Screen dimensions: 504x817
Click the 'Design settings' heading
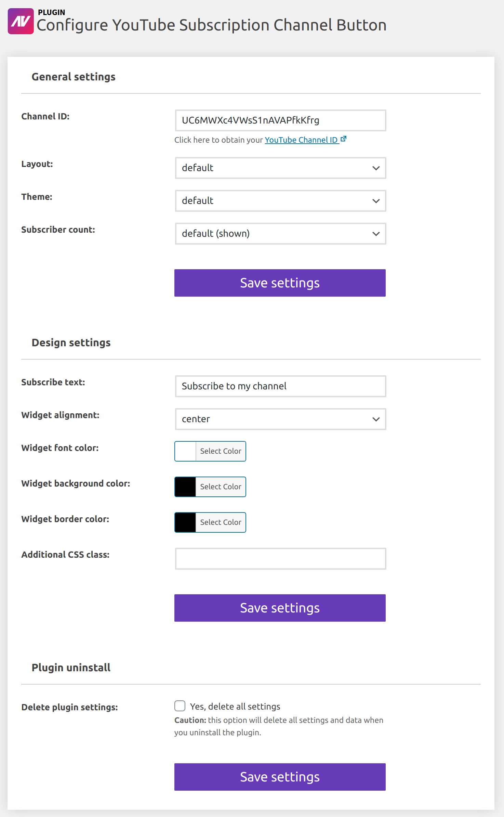(71, 342)
